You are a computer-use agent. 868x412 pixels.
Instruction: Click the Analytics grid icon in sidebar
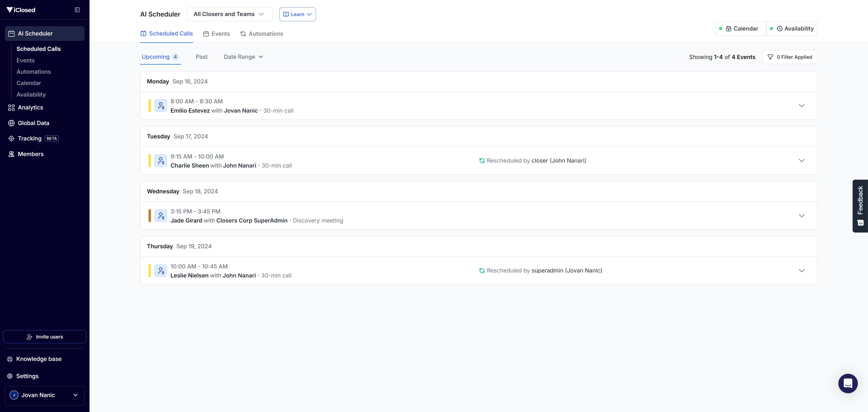pos(11,108)
